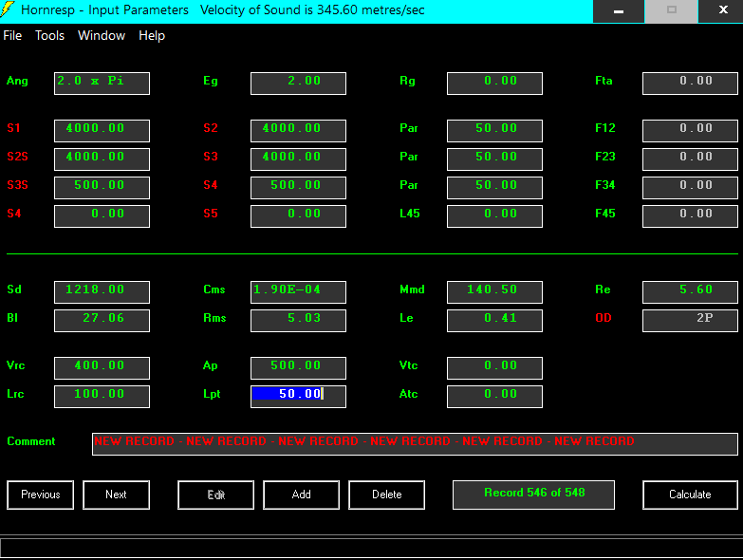
Task: Click the red S2S label
Action: click(17, 157)
